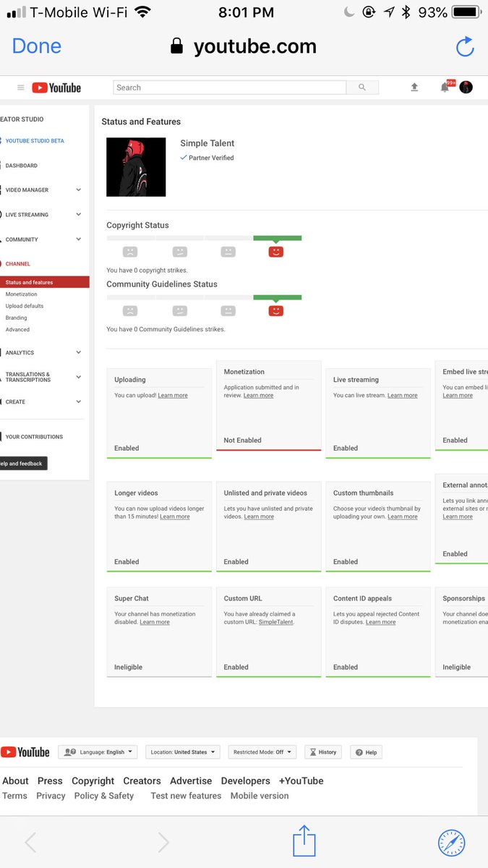Click Learn more in Longer videos card

tap(175, 516)
